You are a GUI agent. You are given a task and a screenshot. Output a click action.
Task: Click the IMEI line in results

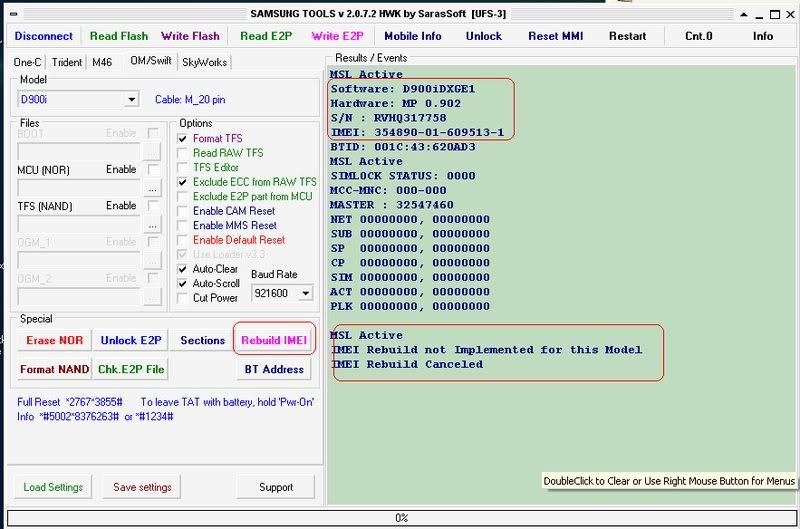(x=417, y=133)
